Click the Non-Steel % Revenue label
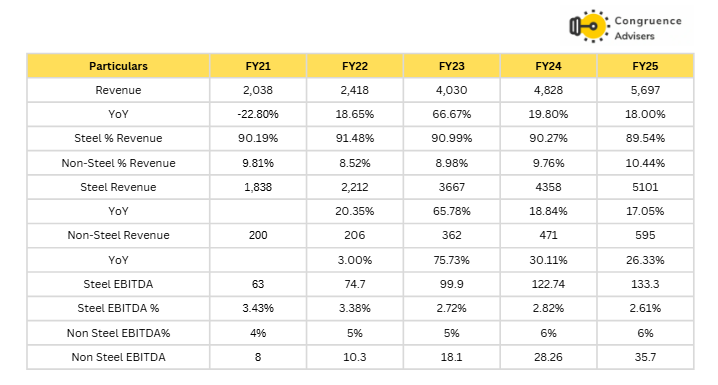Viewport: 718px width, 385px height. 118,163
